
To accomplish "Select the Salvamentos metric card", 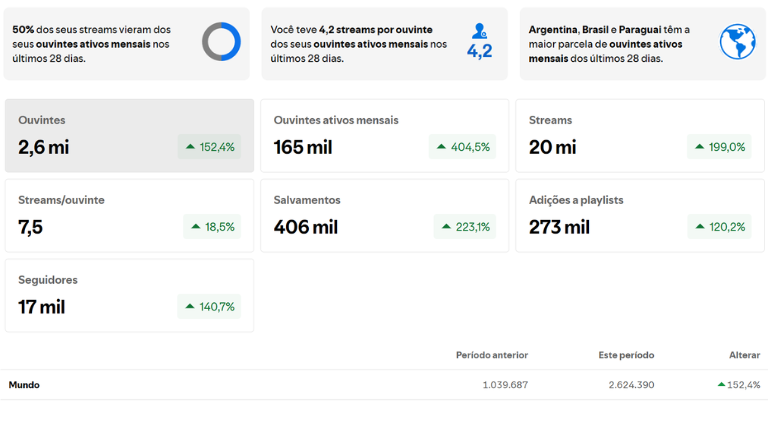I will tap(384, 216).
